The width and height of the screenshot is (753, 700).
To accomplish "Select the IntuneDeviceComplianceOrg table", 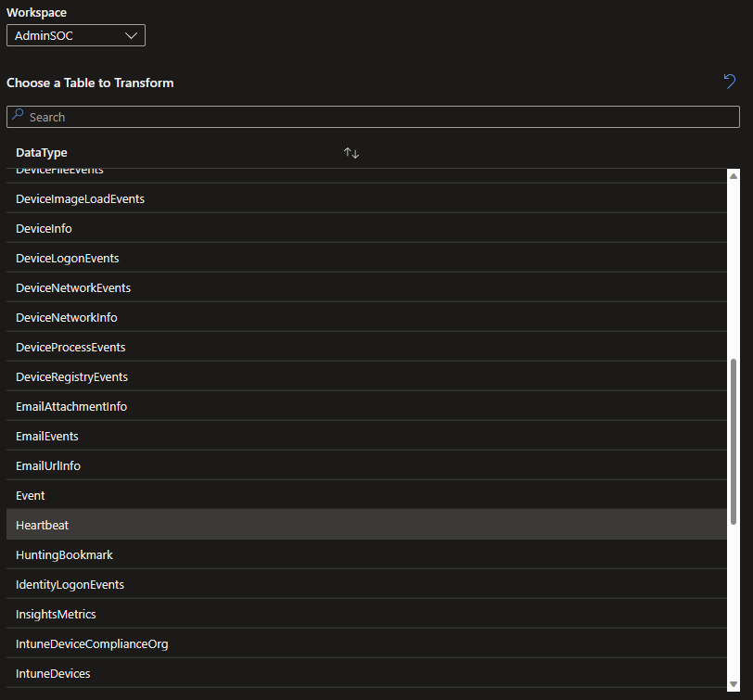I will [x=366, y=644].
